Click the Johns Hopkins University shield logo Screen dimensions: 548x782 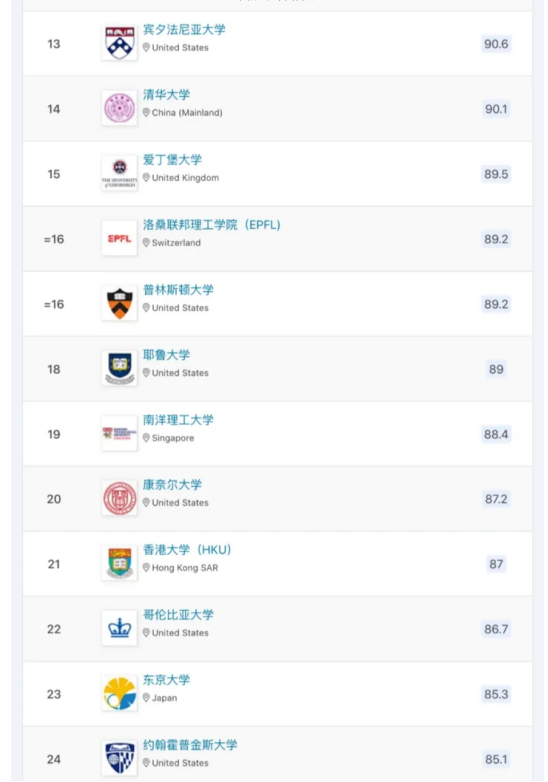(x=119, y=759)
